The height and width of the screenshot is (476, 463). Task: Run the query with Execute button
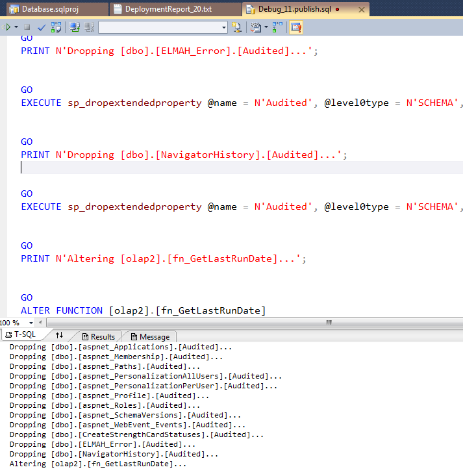[x=7, y=27]
